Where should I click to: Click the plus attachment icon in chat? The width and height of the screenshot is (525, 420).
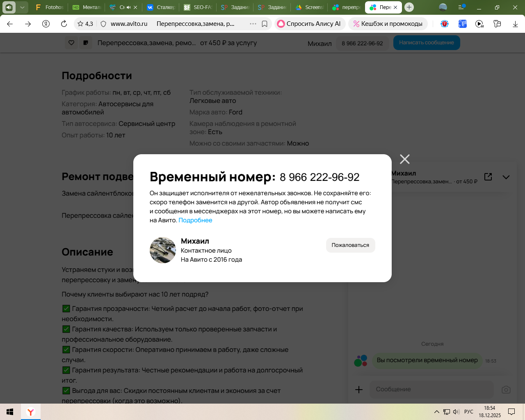359,390
